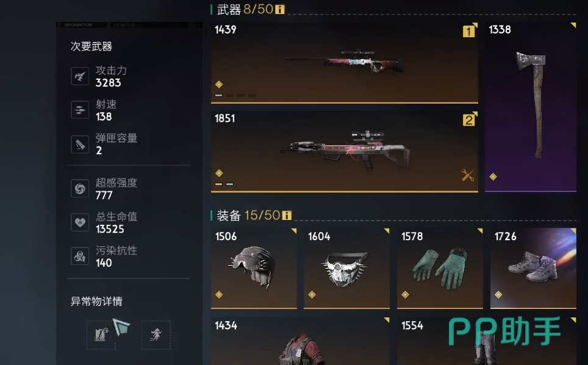Select the red vest rated 1434

300,341
